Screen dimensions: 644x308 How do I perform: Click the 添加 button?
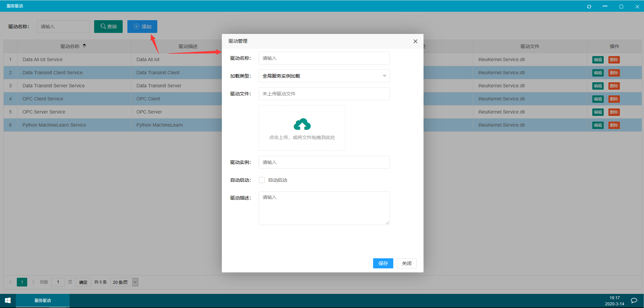pos(142,27)
